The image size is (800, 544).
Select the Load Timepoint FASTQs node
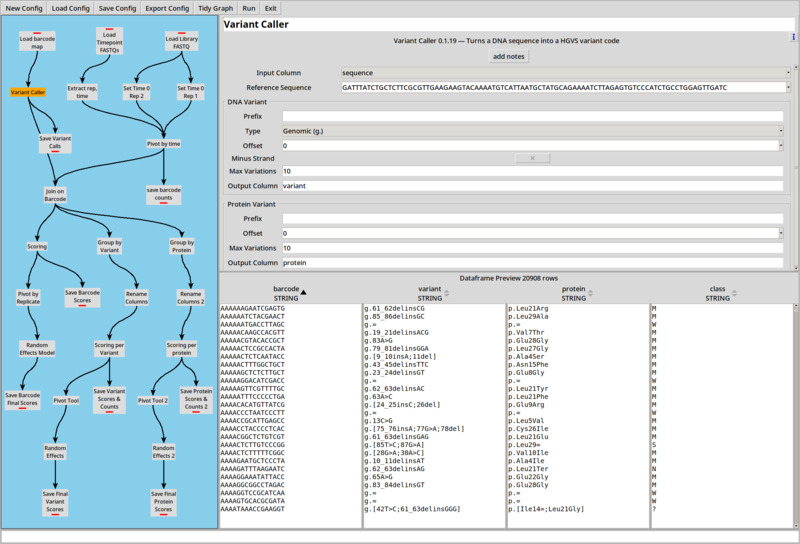tap(109, 41)
